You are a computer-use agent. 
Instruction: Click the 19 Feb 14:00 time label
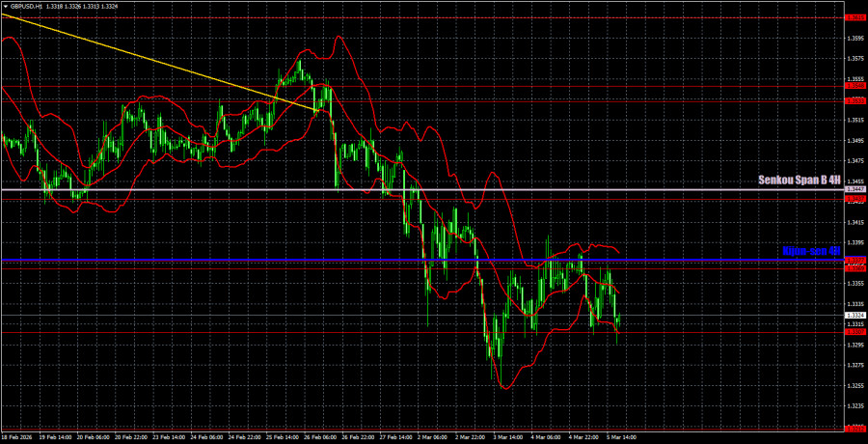pos(53,437)
